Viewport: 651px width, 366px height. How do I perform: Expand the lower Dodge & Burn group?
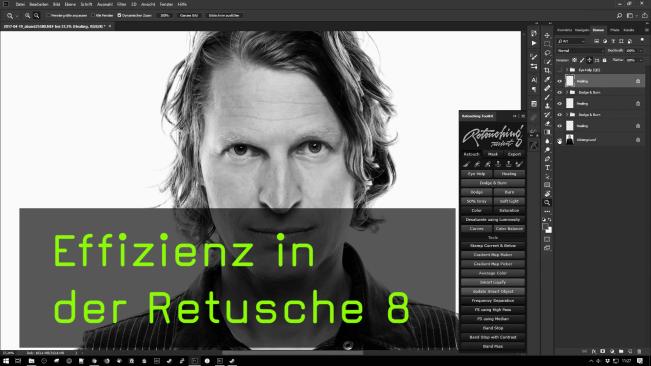567,115
